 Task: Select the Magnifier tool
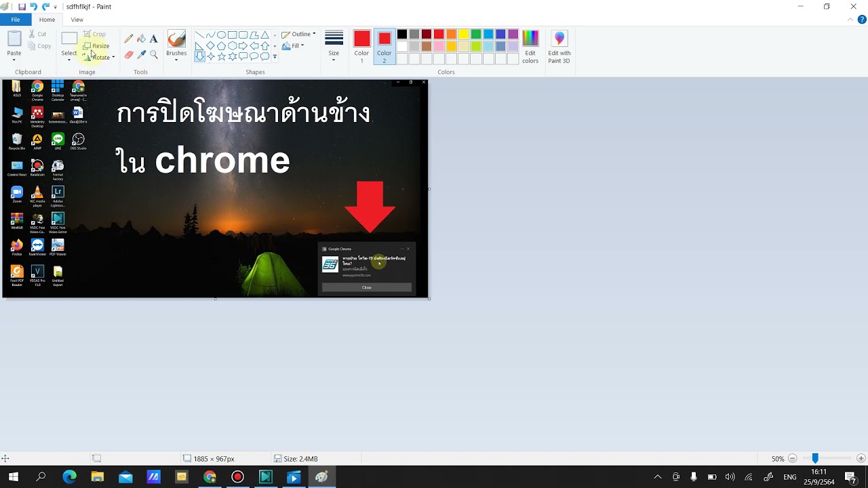click(154, 54)
